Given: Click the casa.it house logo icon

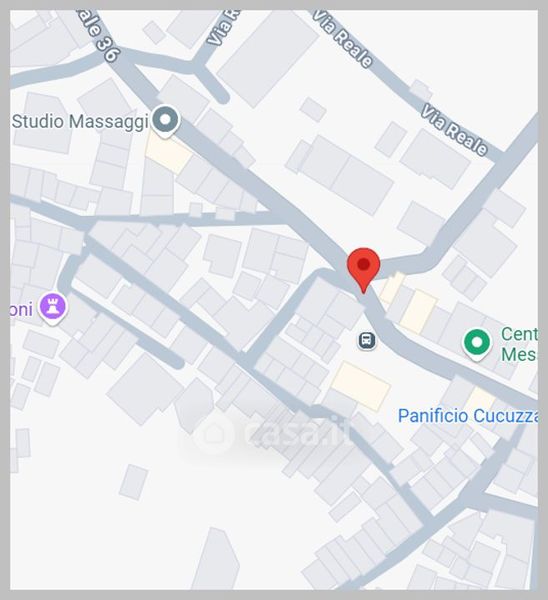Looking at the screenshot, I should [x=213, y=434].
